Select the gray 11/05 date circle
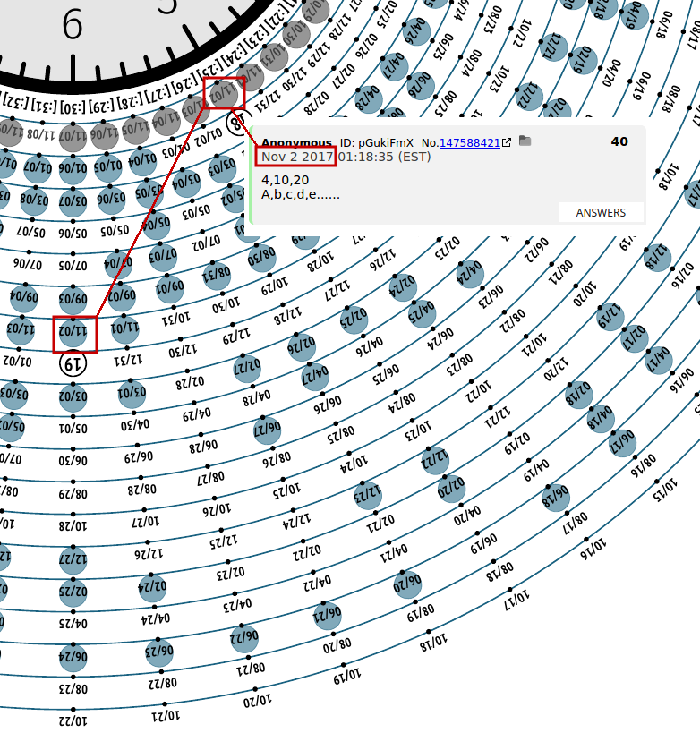700x750 pixels. point(135,130)
